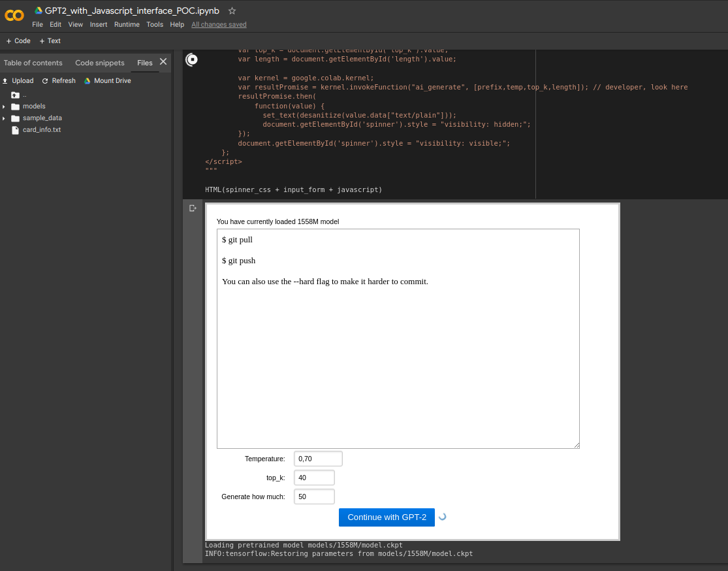Click the Continue with GPT-2 button
The image size is (728, 571).
click(387, 517)
